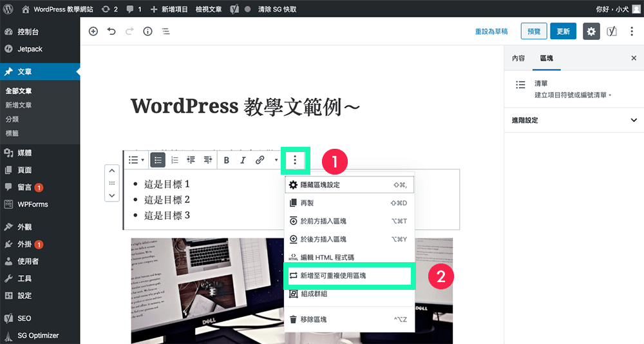Click the add block plus icon
Screen dimensions: 644x344
[x=93, y=31]
